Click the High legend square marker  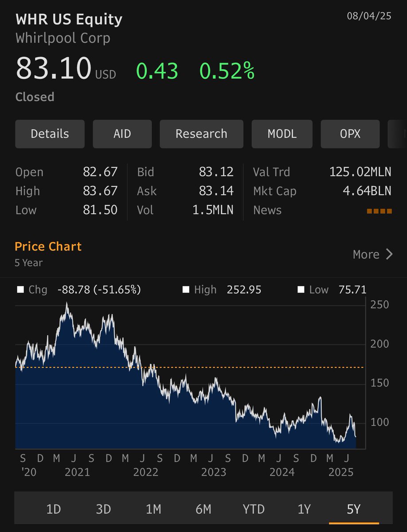(x=186, y=290)
